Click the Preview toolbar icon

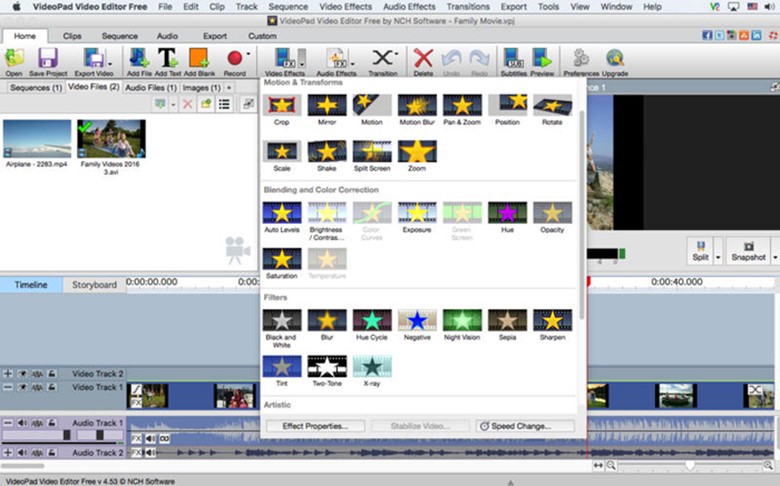tap(542, 59)
